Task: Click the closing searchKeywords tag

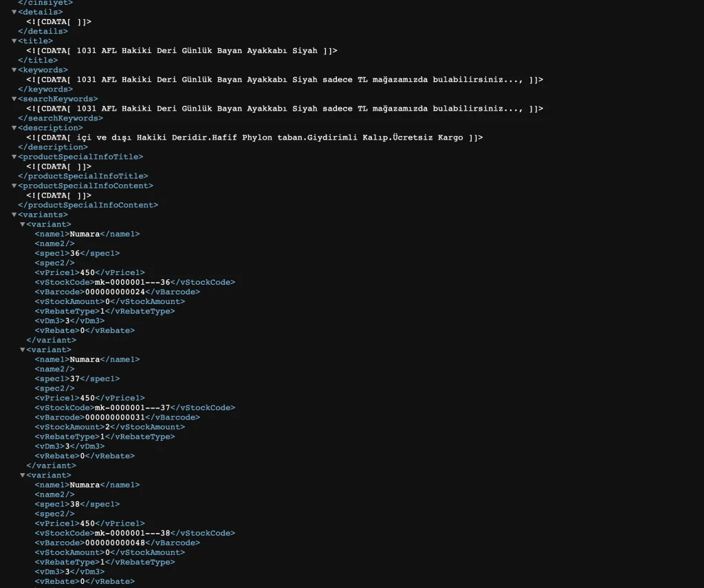Action: click(x=60, y=118)
